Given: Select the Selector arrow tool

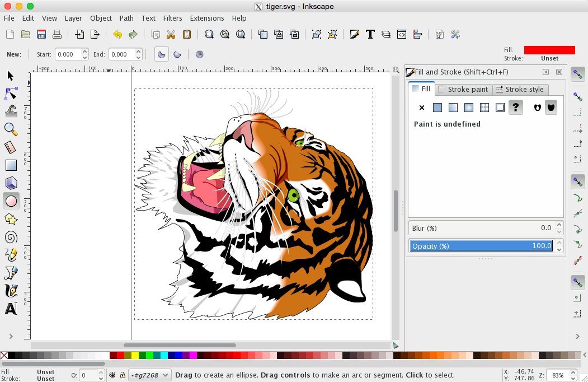Looking at the screenshot, I should pyautogui.click(x=11, y=76).
